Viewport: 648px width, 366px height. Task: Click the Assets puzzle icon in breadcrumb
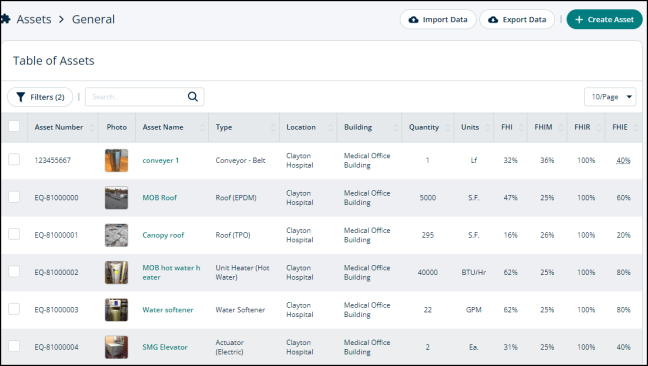click(x=5, y=19)
